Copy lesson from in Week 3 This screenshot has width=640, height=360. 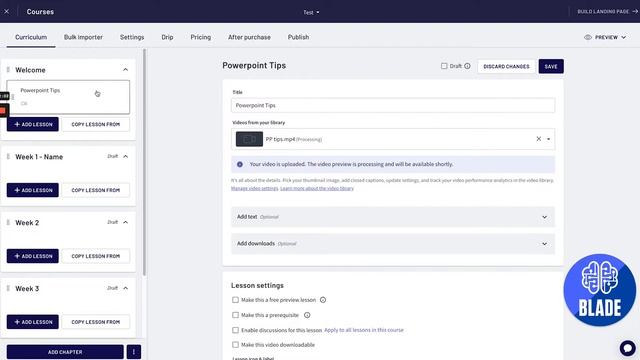point(96,322)
